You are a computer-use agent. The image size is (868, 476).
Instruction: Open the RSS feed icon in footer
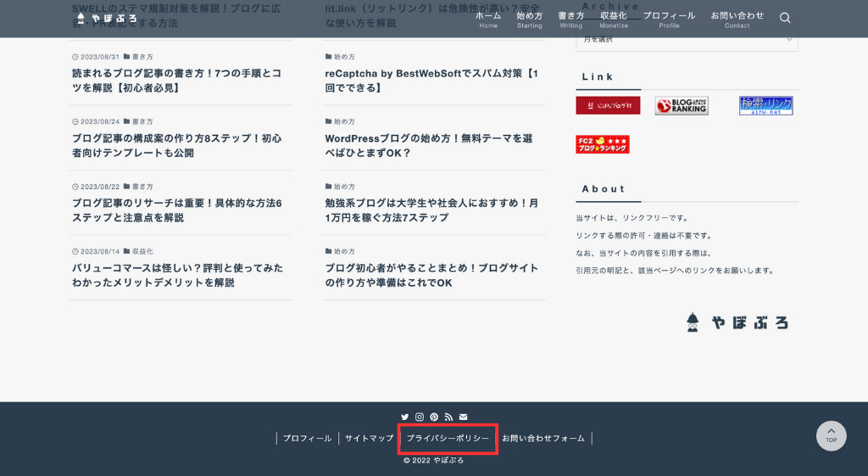448,417
